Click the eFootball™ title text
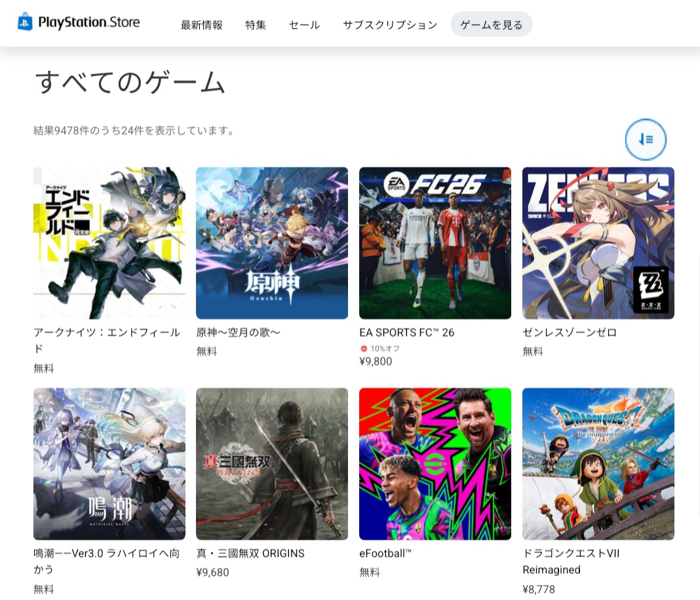 coord(385,553)
